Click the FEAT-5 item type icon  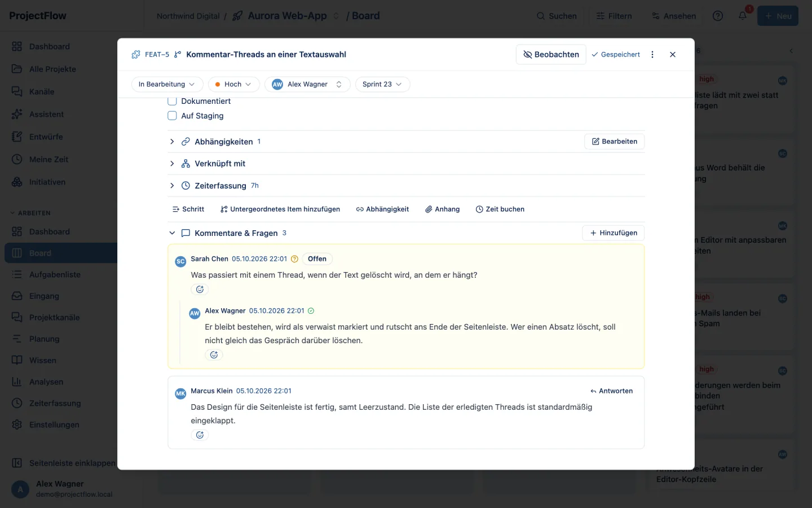tap(136, 55)
